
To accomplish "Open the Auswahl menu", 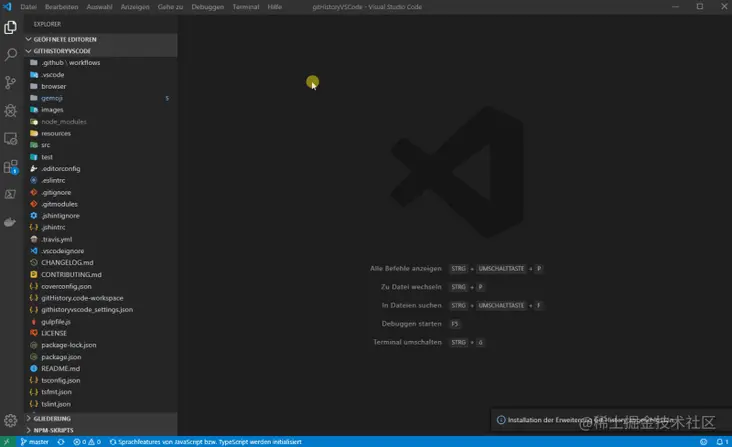I will [x=99, y=7].
